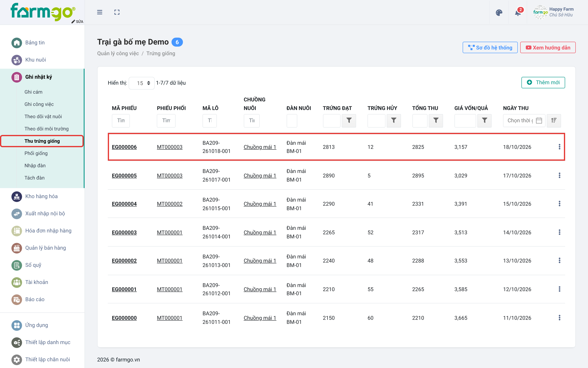Click the Mã phiếu search input
The height and width of the screenshot is (368, 588).
(121, 120)
